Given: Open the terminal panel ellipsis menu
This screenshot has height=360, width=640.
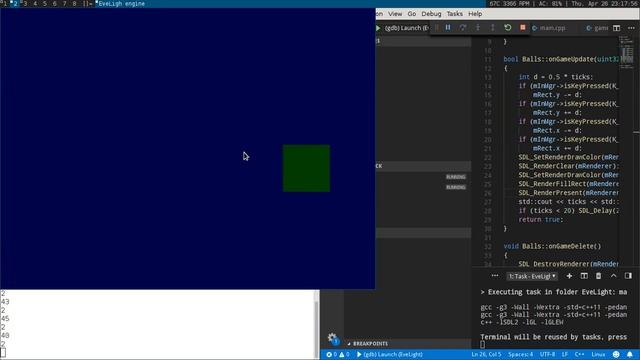Looking at the screenshot, I should click(495, 276).
